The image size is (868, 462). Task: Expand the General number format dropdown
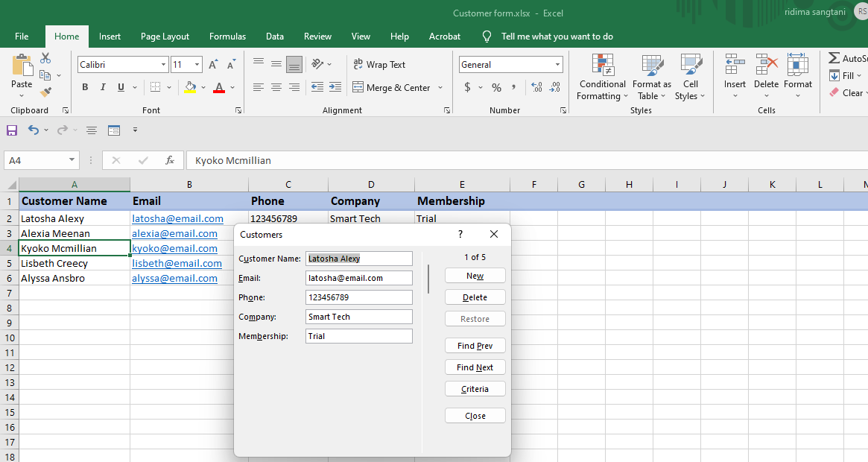click(557, 65)
